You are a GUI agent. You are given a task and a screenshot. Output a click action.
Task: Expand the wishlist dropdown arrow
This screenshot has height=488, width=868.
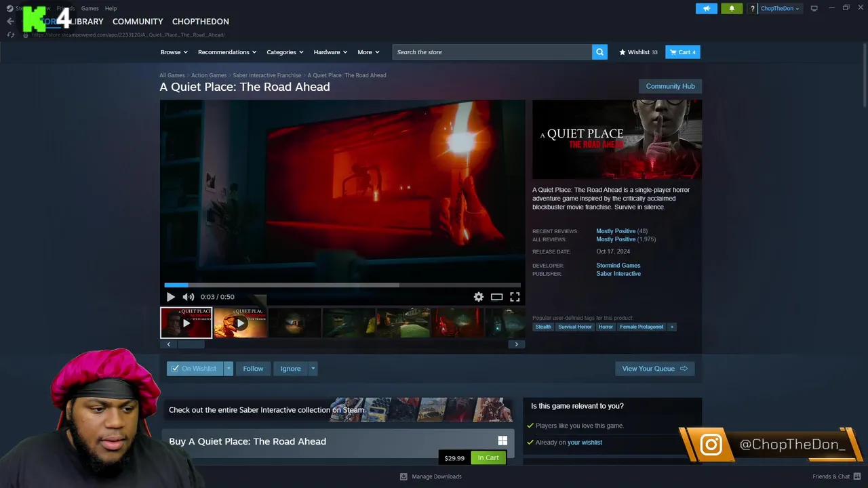229,369
